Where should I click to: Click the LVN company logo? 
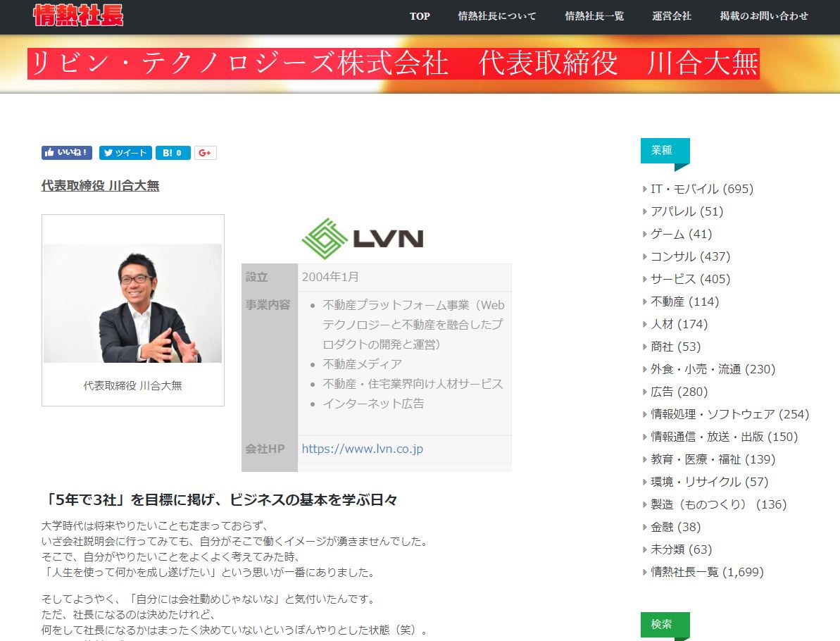tap(363, 239)
